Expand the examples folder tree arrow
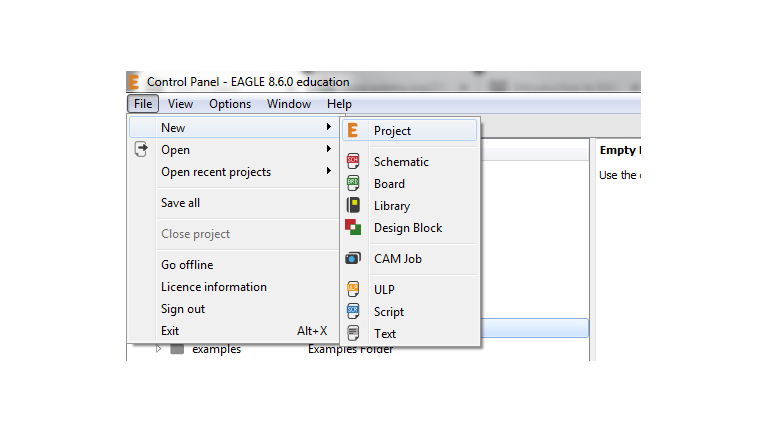 pos(157,349)
